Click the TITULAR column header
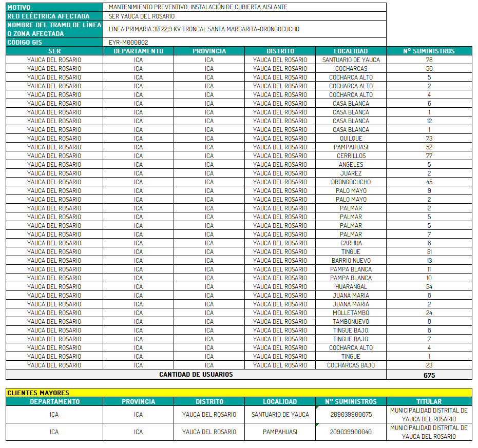Image resolution: width=478 pixels, height=448 pixels. pyautogui.click(x=429, y=401)
